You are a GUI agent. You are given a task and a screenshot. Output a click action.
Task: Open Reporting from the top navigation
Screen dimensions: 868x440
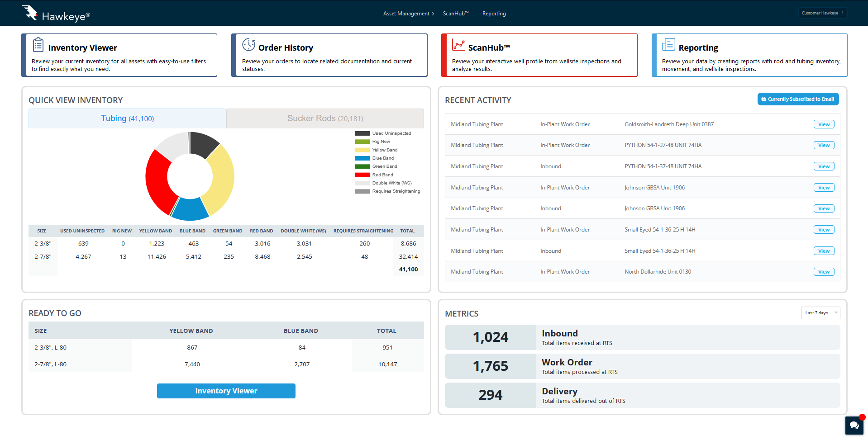[494, 14]
